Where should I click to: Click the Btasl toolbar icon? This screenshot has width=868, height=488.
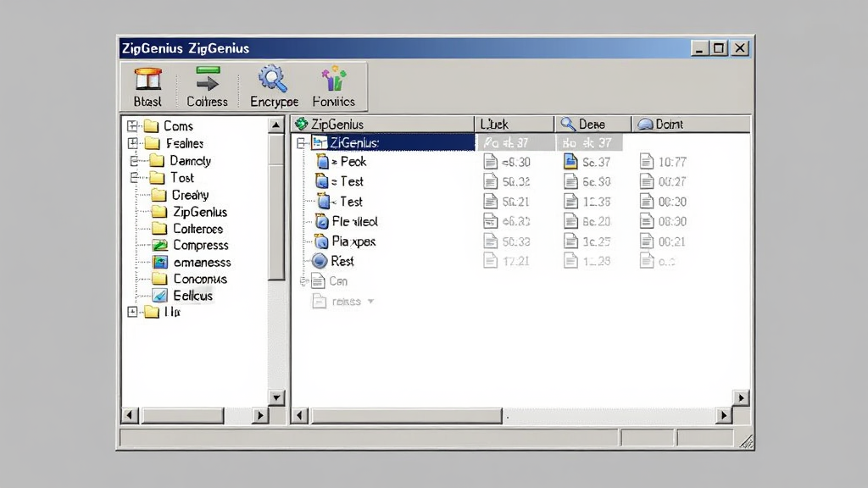[147, 79]
